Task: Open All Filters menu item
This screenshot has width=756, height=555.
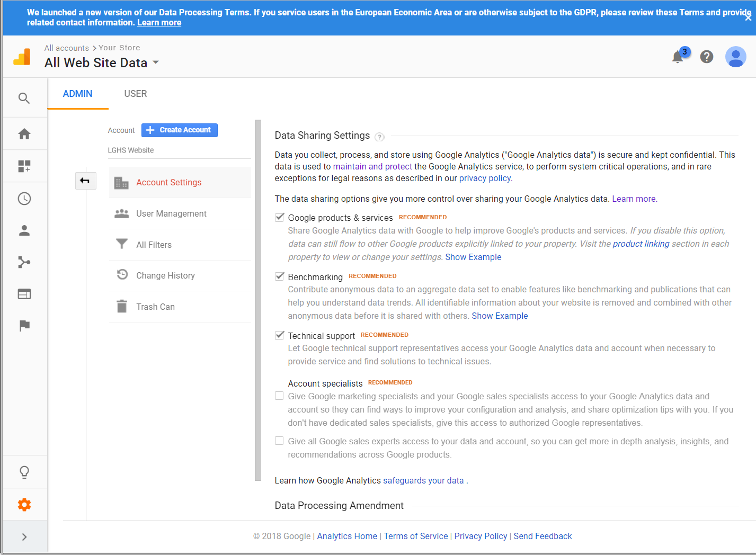Action: coord(180,245)
